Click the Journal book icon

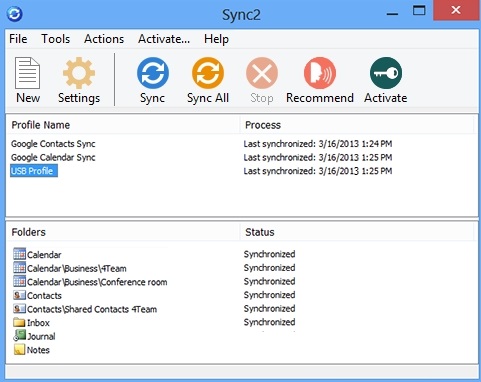[19, 335]
